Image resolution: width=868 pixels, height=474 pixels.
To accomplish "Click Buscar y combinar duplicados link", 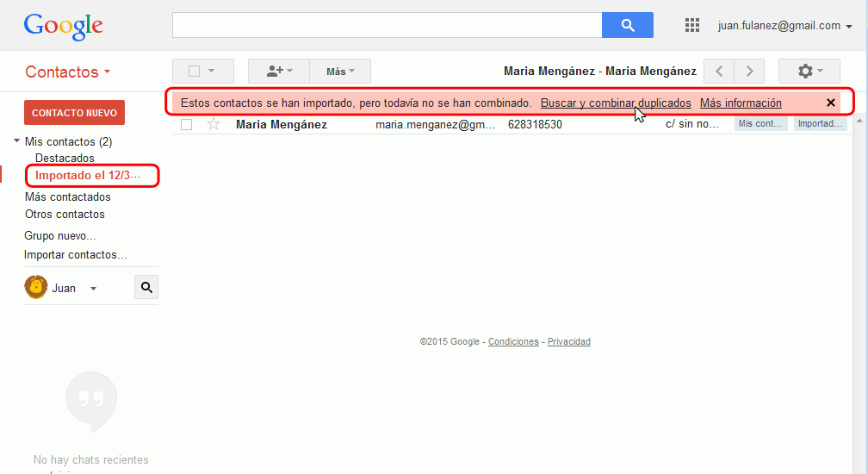I will click(x=616, y=103).
